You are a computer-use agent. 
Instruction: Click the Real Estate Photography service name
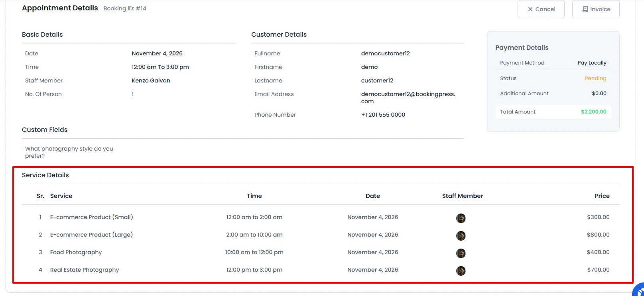[85, 270]
